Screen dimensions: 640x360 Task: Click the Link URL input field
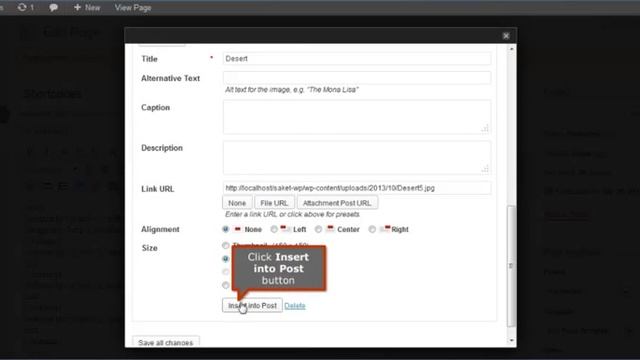tap(357, 188)
